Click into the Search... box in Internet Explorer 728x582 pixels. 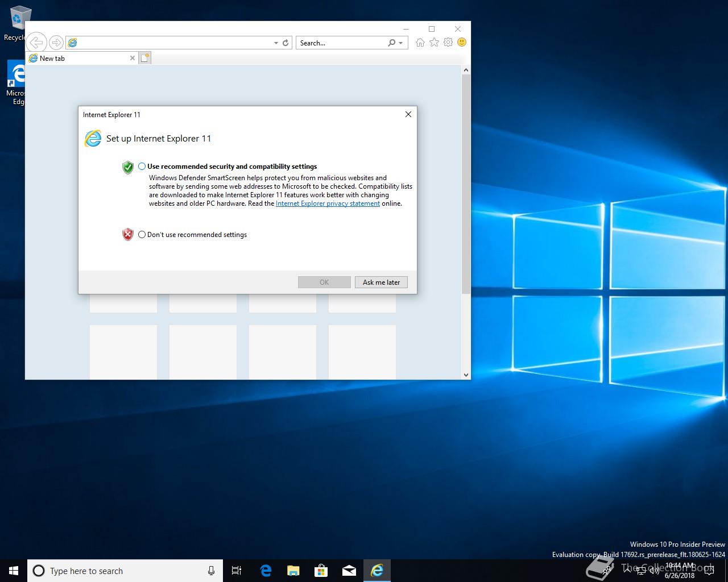click(x=341, y=43)
